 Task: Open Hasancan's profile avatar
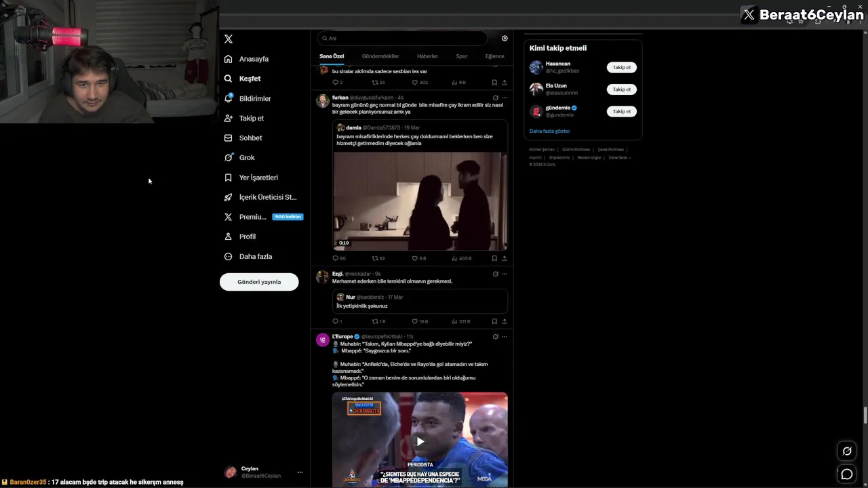coord(536,67)
